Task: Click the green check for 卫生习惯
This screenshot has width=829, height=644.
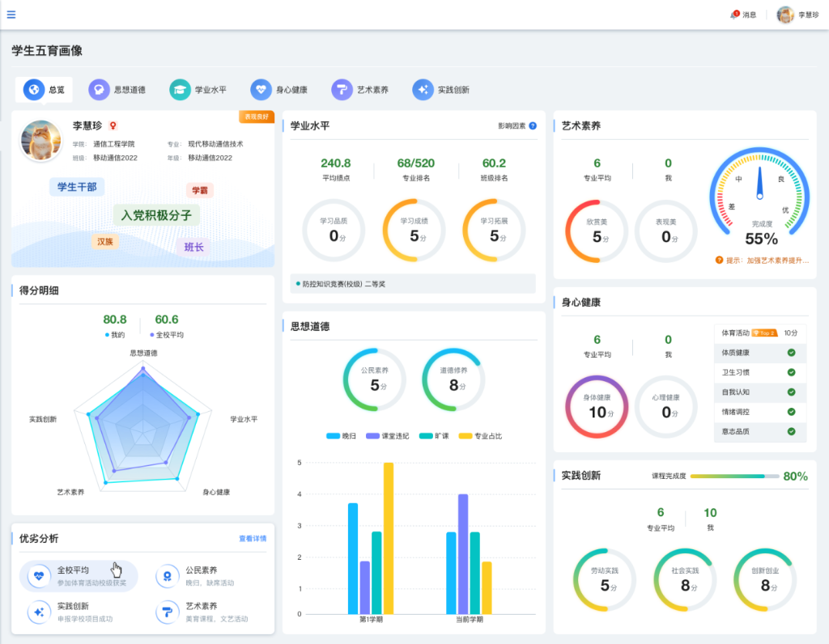Action: pyautogui.click(x=792, y=372)
